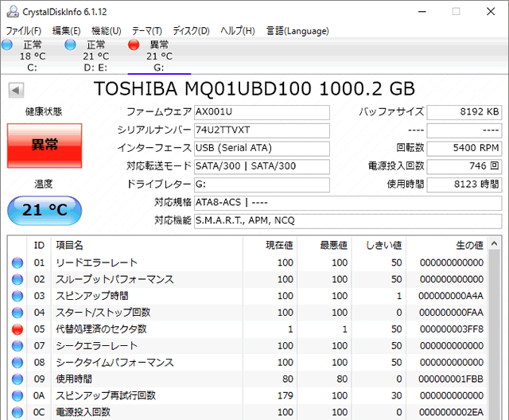Image resolution: width=509 pixels, height=420 pixels.
Task: Click the blue status icon for attribute 03
Action: point(17,296)
